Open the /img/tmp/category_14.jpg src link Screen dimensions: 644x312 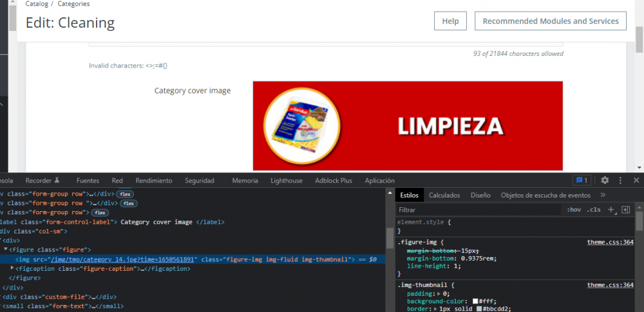click(x=124, y=259)
